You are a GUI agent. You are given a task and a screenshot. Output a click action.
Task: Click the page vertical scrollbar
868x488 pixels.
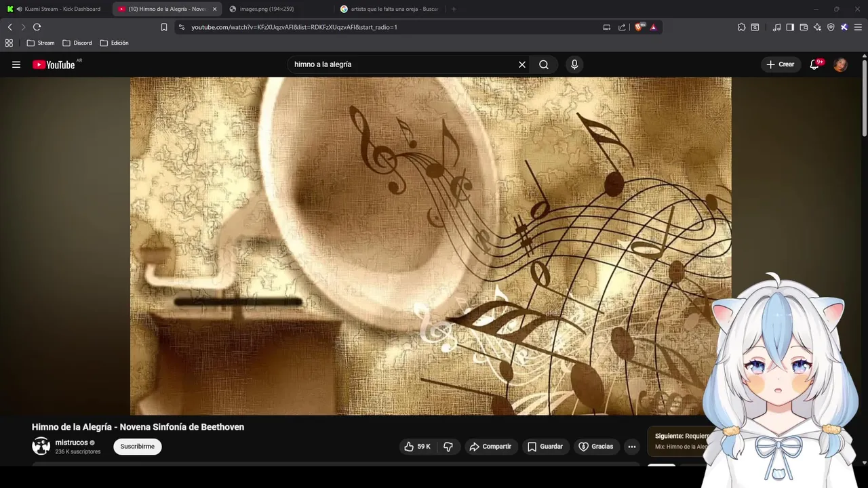click(864, 98)
